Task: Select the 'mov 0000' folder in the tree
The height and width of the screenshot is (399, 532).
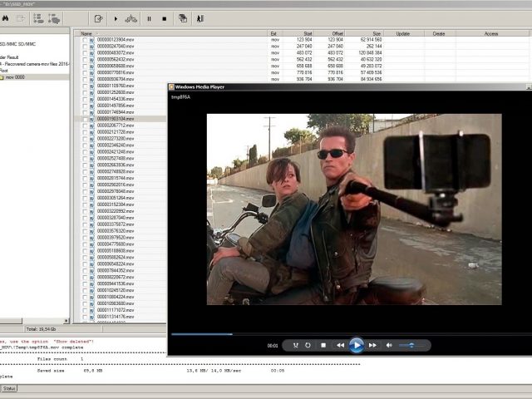Action: (x=15, y=77)
